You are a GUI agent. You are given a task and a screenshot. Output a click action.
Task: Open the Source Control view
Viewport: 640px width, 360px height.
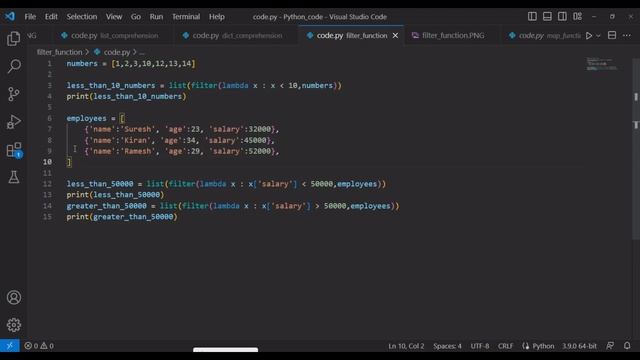[x=13, y=94]
